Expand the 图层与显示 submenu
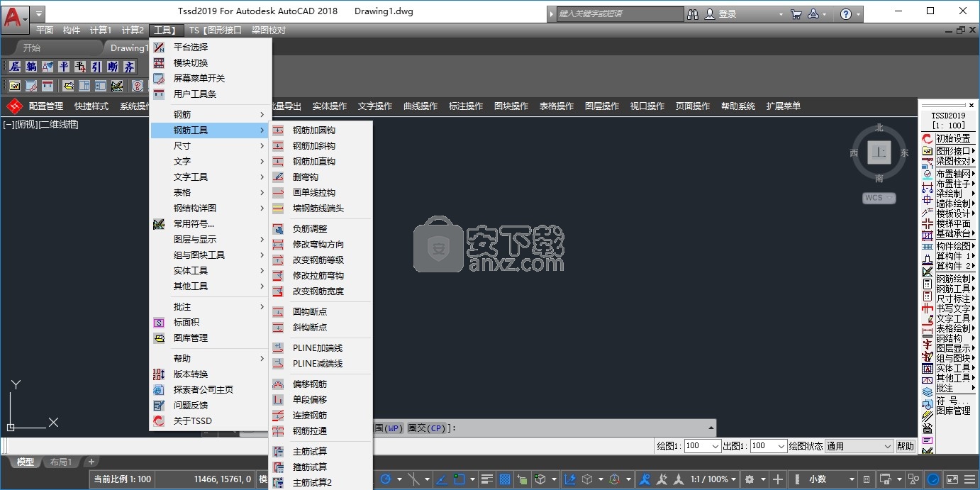The width and height of the screenshot is (980, 490). [x=211, y=240]
